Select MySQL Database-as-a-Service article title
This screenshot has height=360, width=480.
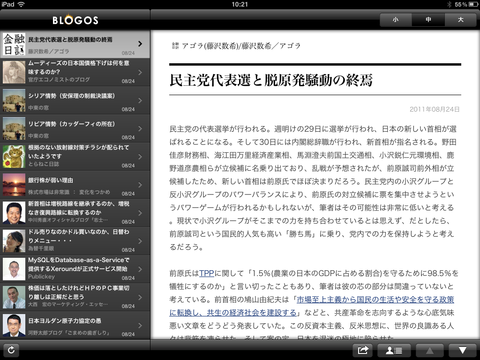(x=79, y=264)
